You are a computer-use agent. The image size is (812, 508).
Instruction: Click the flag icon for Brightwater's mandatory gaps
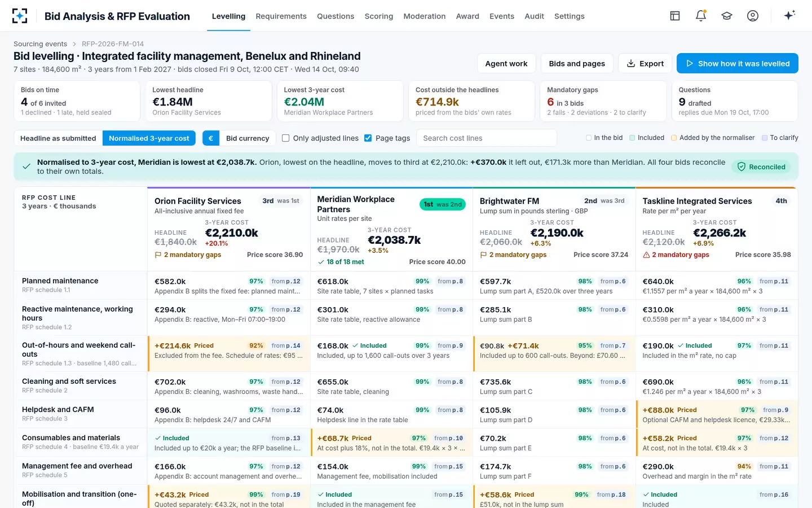483,255
